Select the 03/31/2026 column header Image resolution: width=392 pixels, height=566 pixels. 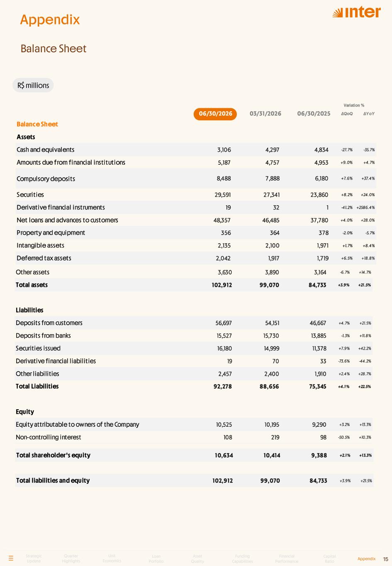click(265, 114)
